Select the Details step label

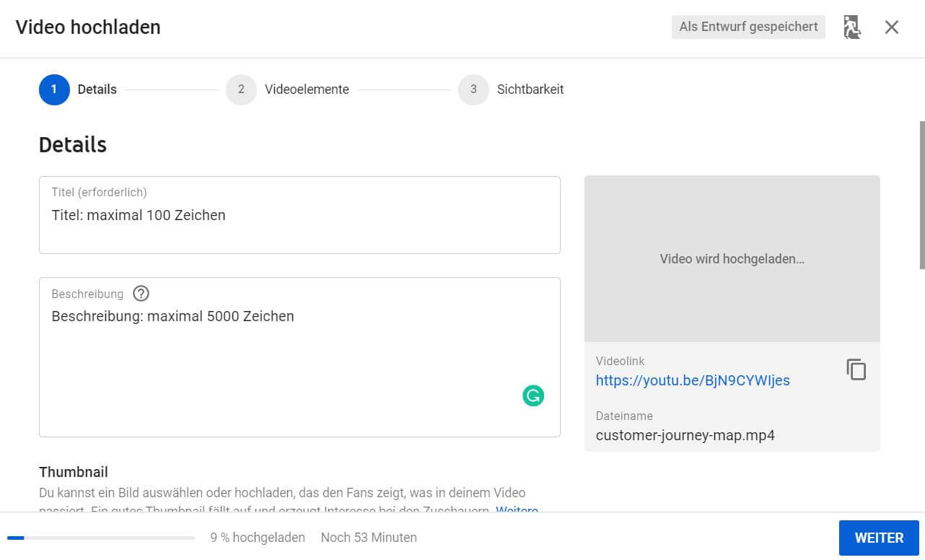97,89
